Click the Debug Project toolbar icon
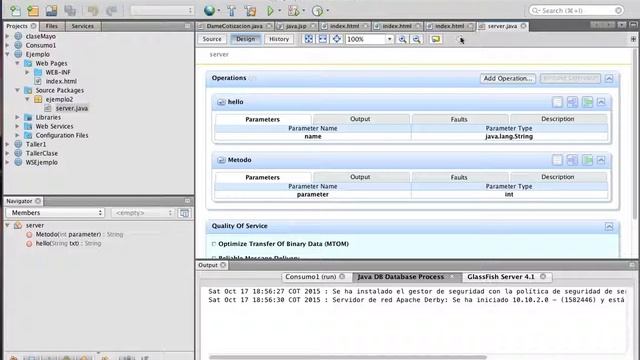The height and width of the screenshot is (360, 640). (293, 11)
